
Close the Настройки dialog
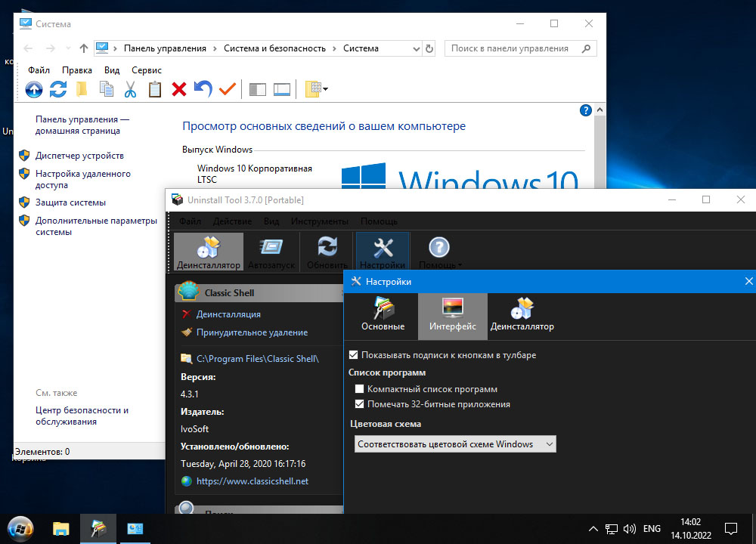point(748,281)
